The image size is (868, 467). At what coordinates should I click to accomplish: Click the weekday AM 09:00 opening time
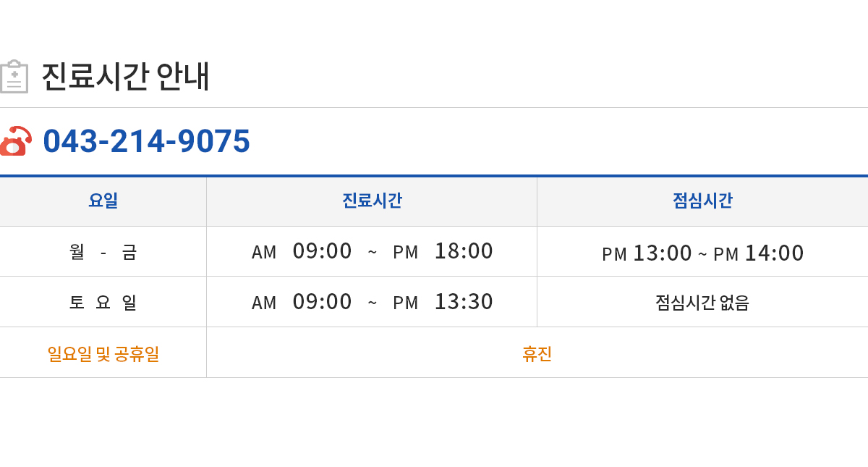click(x=302, y=251)
